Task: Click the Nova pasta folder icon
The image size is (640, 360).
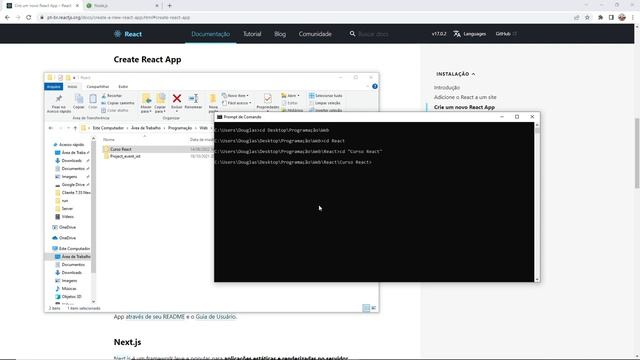Action: point(213,98)
